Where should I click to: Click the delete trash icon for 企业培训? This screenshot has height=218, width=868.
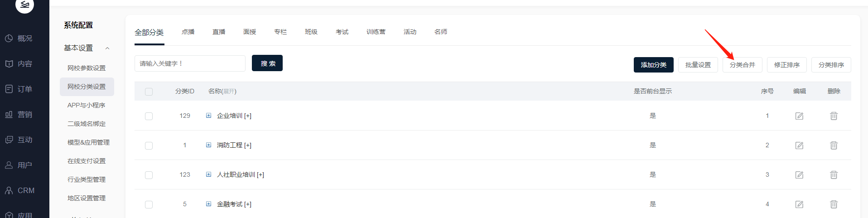[x=834, y=116]
